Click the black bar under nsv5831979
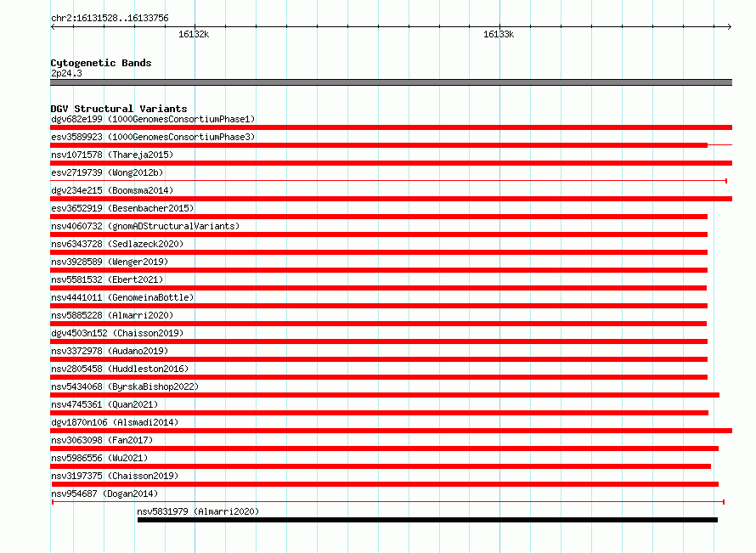 coord(427,520)
